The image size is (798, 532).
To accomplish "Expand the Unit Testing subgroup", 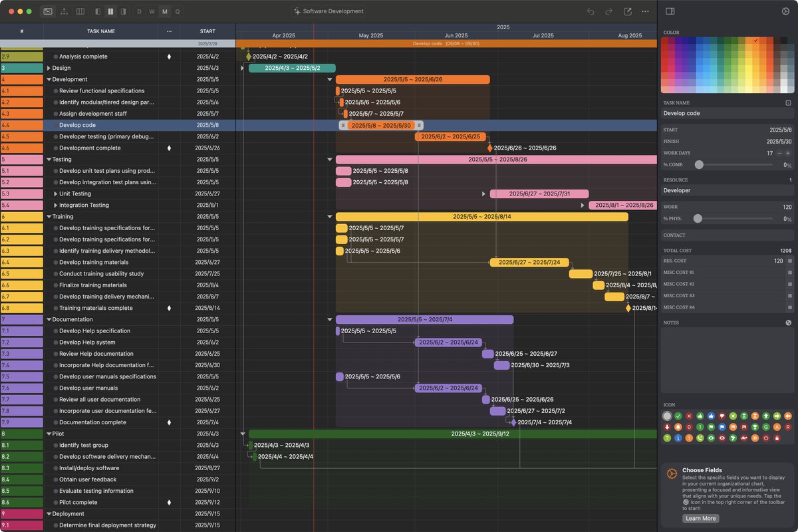I will pyautogui.click(x=56, y=194).
